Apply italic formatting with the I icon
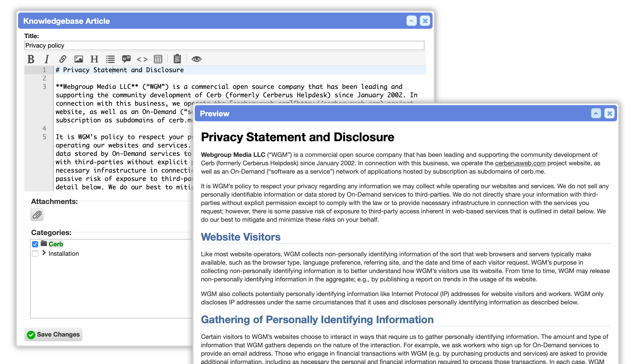 point(47,59)
